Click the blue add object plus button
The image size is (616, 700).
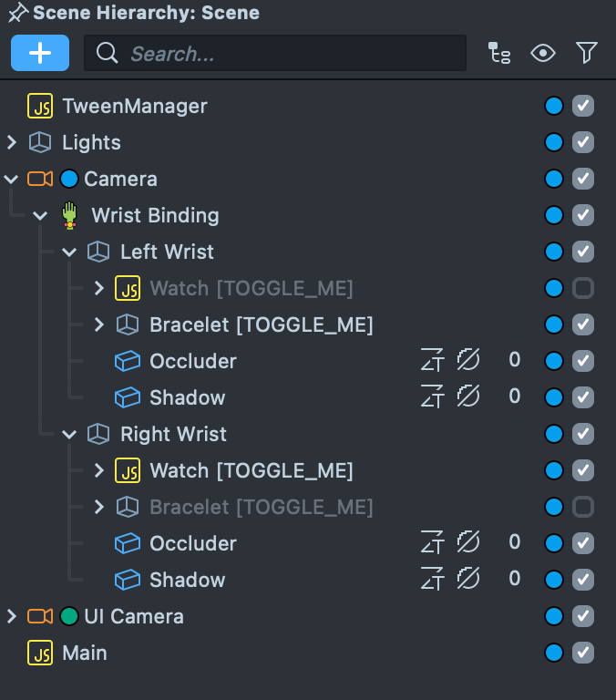40,53
